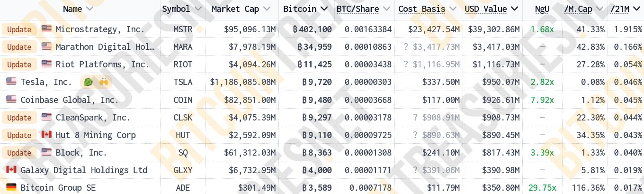The height and width of the screenshot is (194, 644).
Task: Open the Marathon Digital Holdings company link
Action: point(105,47)
